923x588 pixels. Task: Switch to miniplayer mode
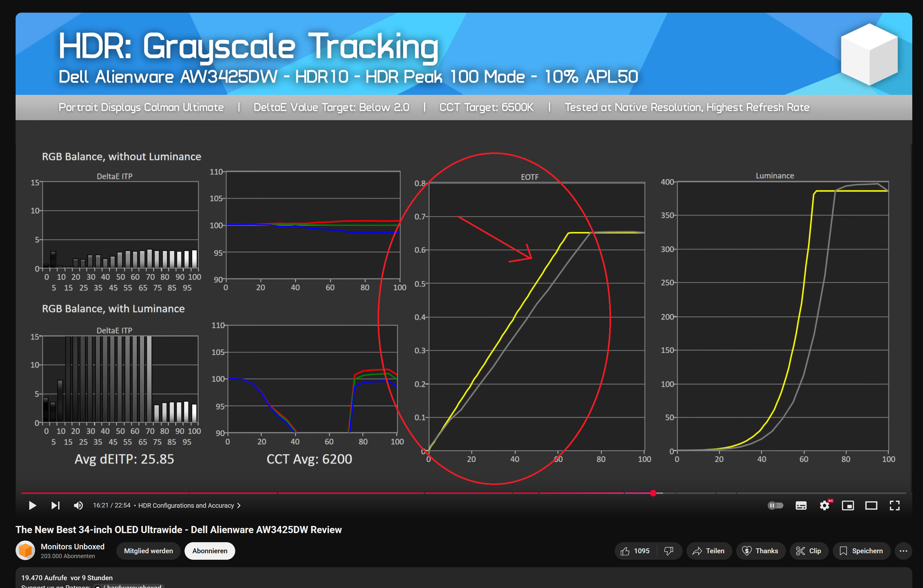(848, 505)
